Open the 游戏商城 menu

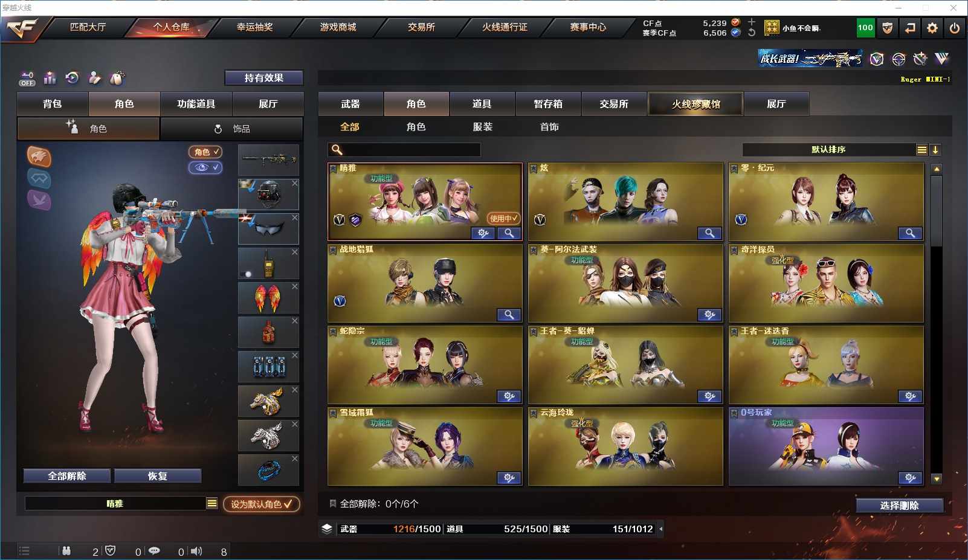(x=338, y=27)
